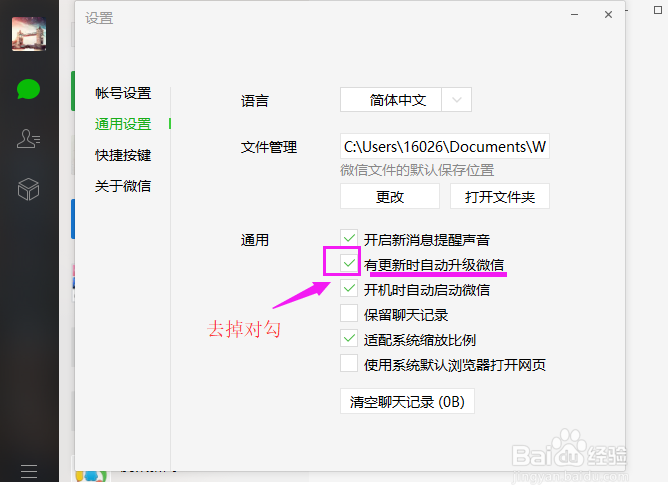Go to 关于微信 tab
The width and height of the screenshot is (668, 500).
[x=123, y=186]
